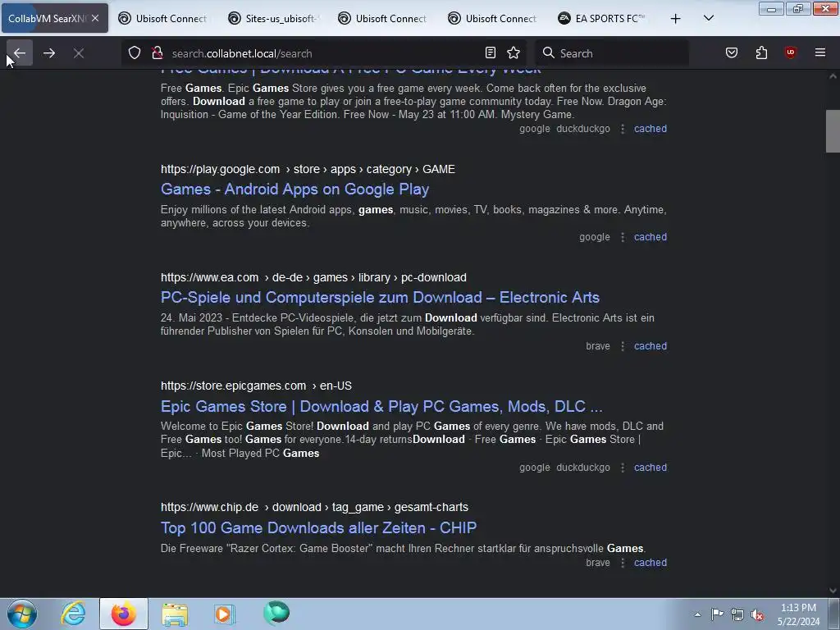
Task: Launch Internet Explorer from taskbar
Action: click(73, 614)
